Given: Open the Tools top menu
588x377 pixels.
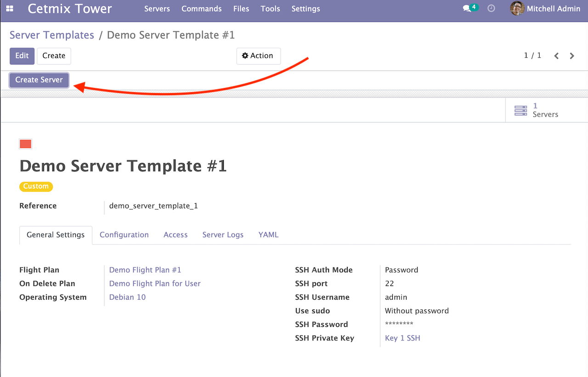Looking at the screenshot, I should tap(270, 9).
